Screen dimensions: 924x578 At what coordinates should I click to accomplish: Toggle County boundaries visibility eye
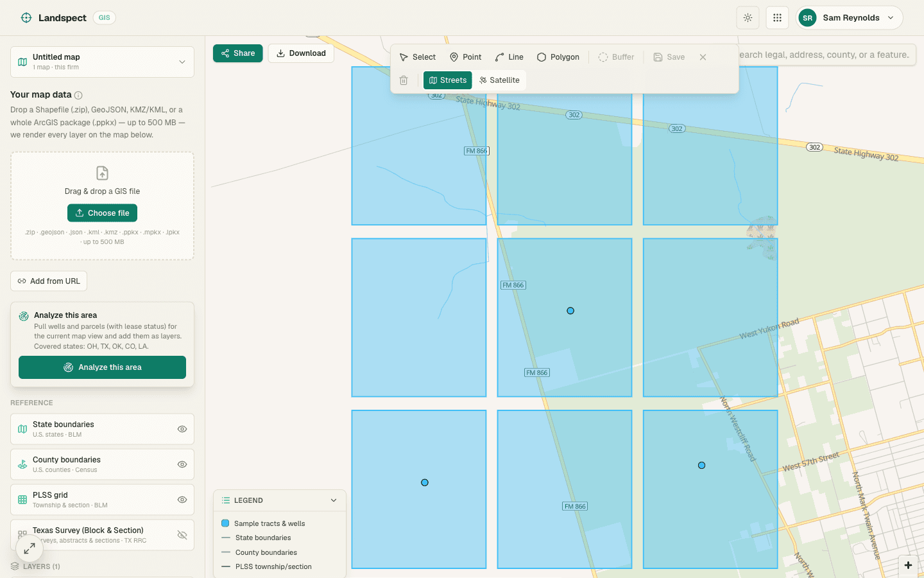click(182, 464)
